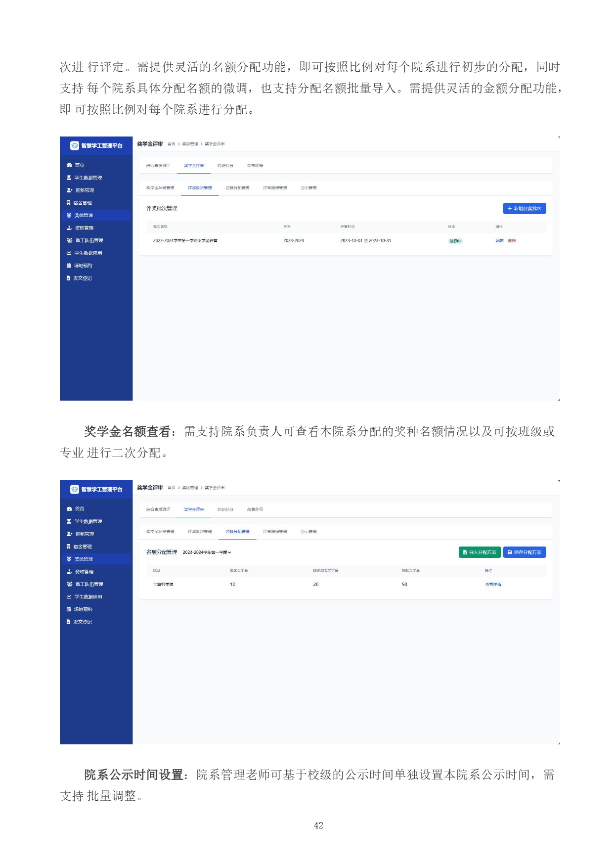Open 学生数据管理 icon in 评奖批次管理 screenshot sidebar

pos(69,178)
